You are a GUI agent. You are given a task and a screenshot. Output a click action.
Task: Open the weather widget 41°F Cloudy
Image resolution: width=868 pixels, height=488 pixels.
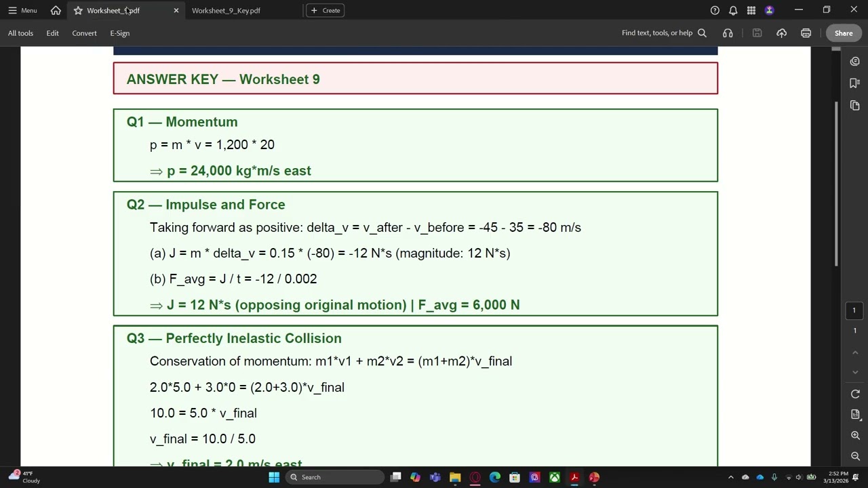pos(24,477)
